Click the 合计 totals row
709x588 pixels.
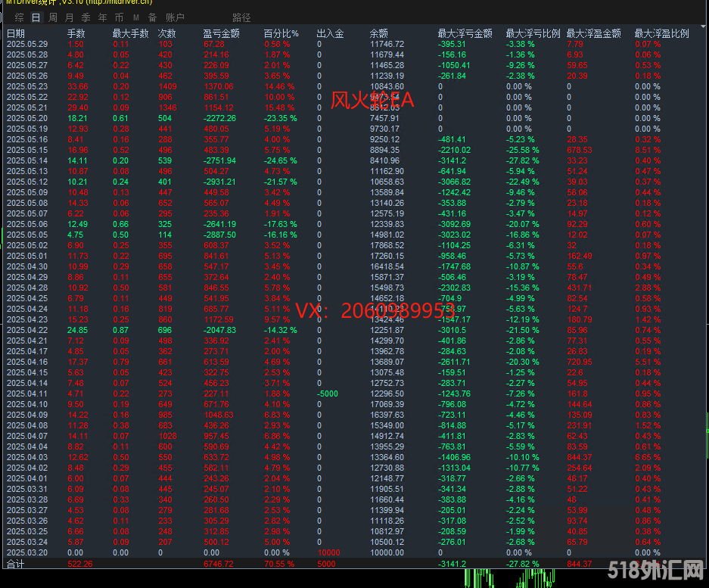(16, 564)
